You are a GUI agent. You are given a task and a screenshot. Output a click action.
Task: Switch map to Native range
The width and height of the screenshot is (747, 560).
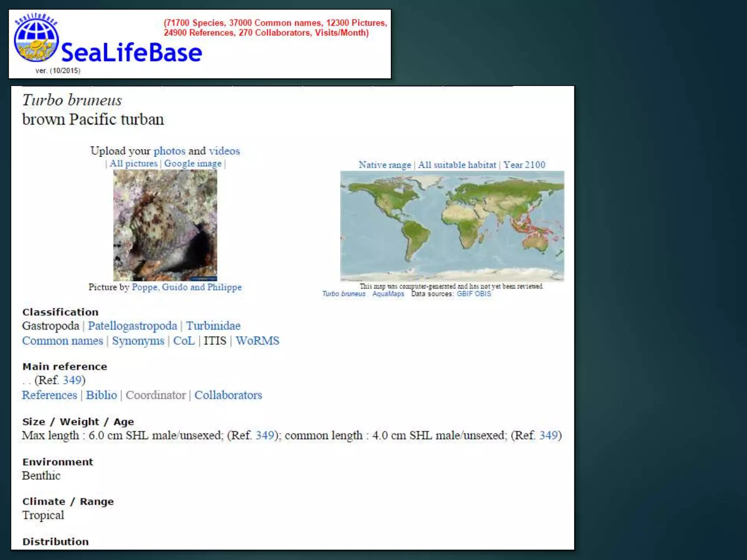tap(384, 165)
